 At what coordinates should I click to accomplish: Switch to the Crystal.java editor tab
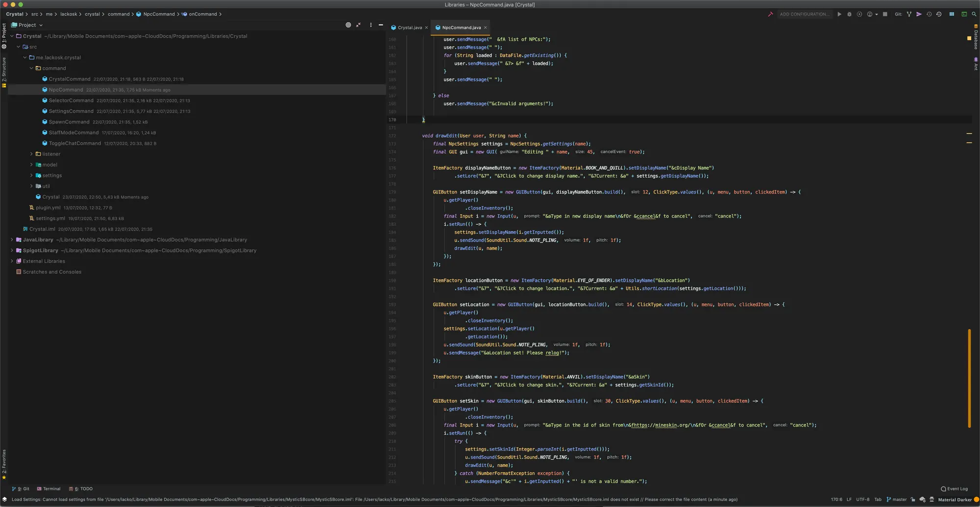coord(409,27)
